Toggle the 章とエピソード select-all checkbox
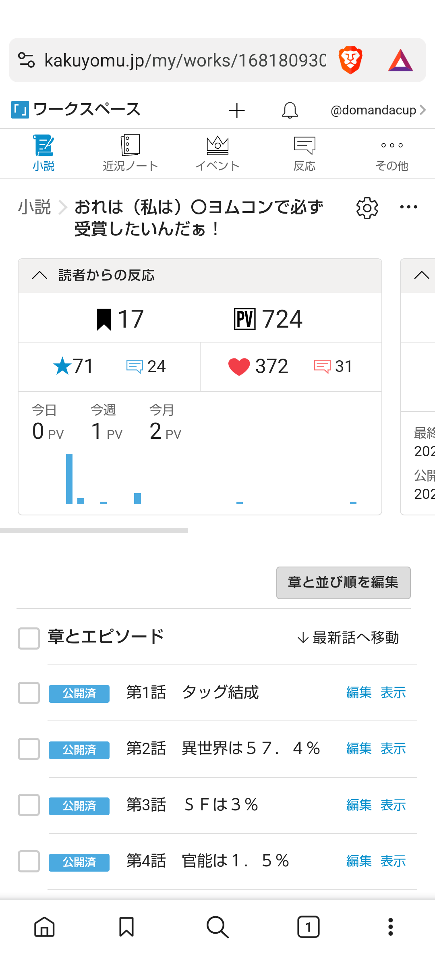Image resolution: width=435 pixels, height=980 pixels. (29, 638)
